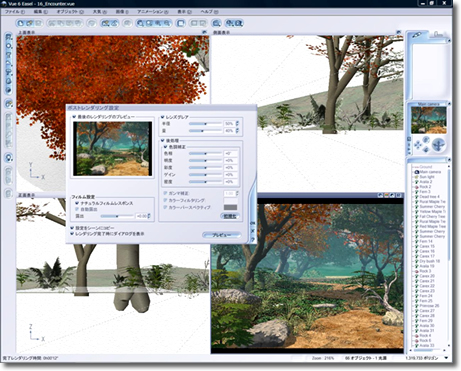Collapse the レンズグレア section
The width and height of the screenshot is (461, 371).
coord(163,117)
